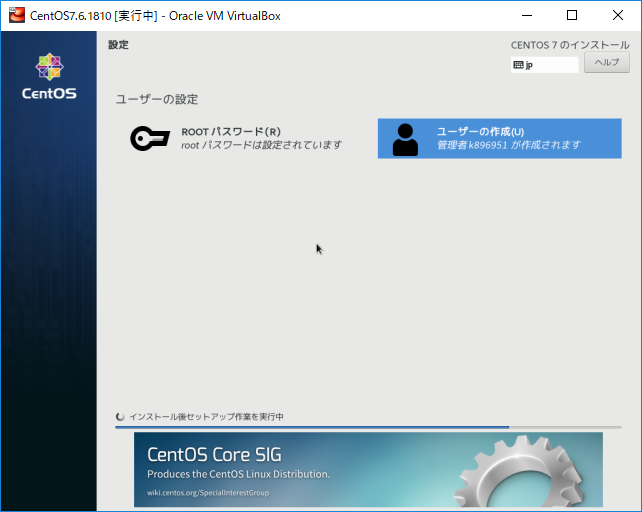The height and width of the screenshot is (512, 642).
Task: Click the wiki.centos.org/SpecialInterestGroup link text
Action: pos(208,493)
